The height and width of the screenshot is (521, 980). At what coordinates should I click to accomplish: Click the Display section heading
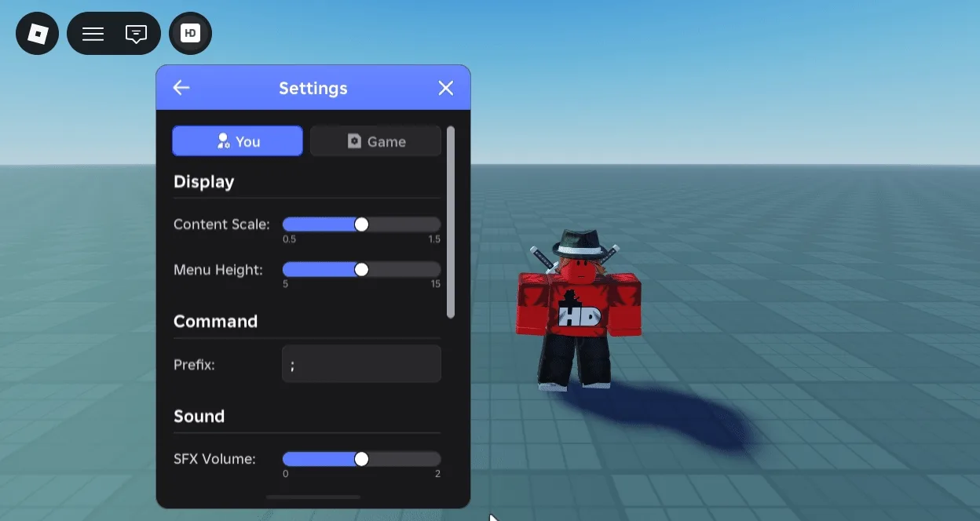click(204, 182)
